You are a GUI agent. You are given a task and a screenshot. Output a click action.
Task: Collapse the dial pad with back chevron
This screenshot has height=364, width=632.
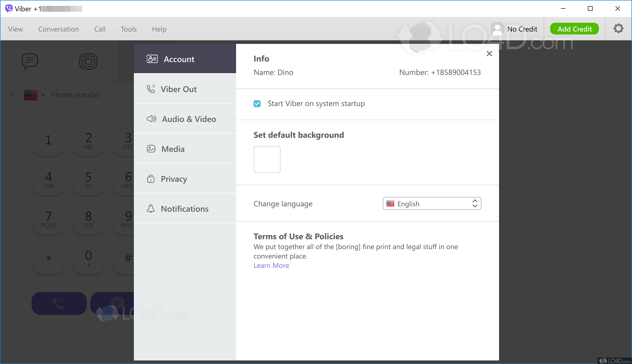click(12, 95)
